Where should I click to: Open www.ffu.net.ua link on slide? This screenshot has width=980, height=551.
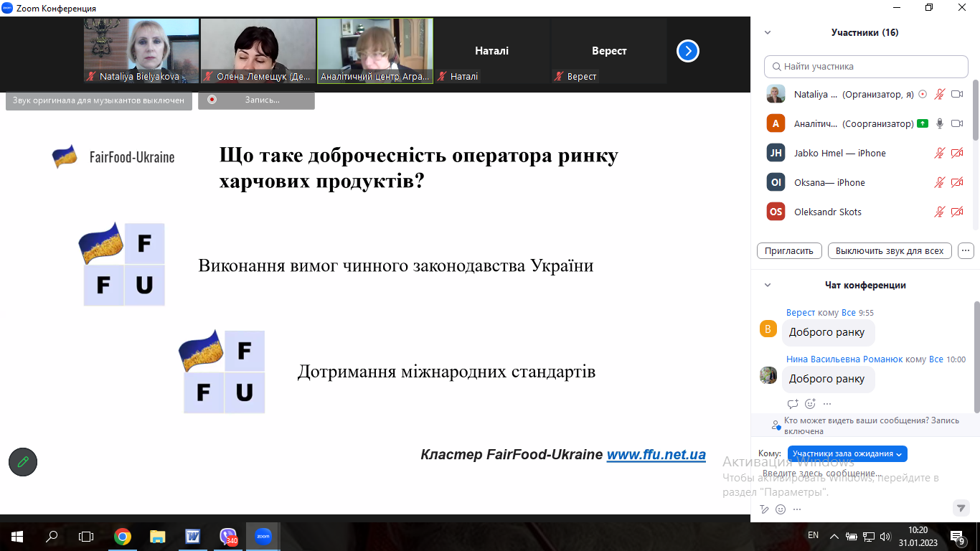656,455
